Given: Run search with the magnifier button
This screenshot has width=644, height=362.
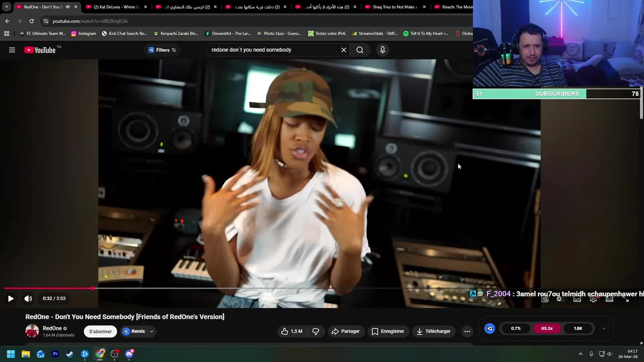Looking at the screenshot, I should click(x=360, y=50).
